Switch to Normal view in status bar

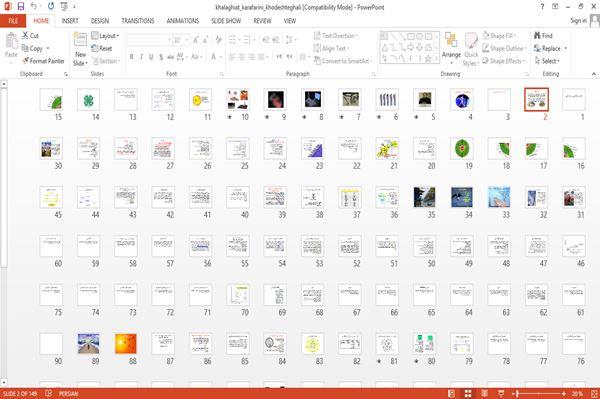(452, 394)
